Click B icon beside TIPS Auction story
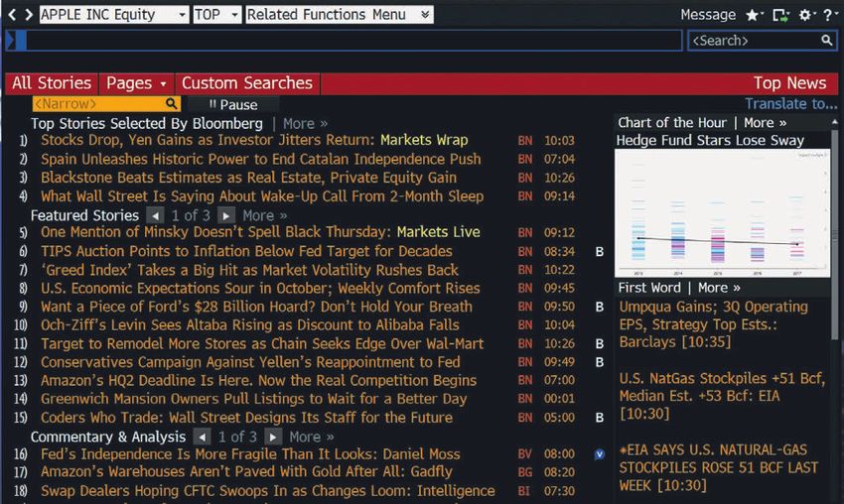The width and height of the screenshot is (844, 504). [599, 252]
